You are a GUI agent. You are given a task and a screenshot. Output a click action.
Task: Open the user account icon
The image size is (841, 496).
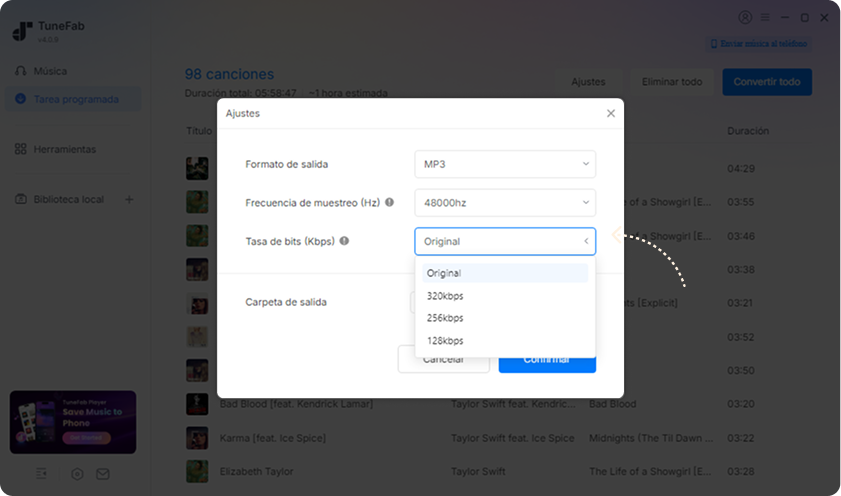tap(745, 17)
